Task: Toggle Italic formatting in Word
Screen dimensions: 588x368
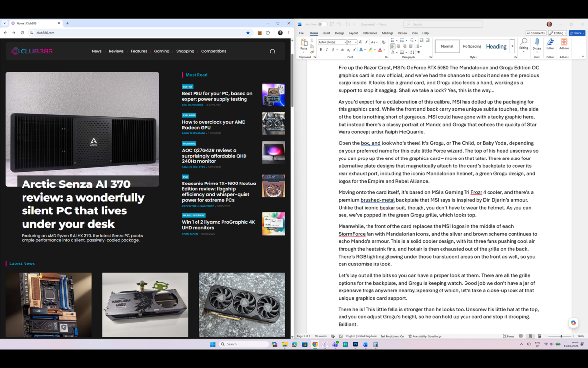Action: coord(327,50)
